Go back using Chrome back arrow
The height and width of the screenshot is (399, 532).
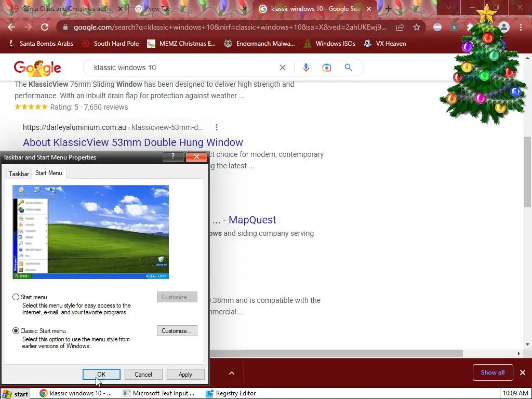coord(11,27)
